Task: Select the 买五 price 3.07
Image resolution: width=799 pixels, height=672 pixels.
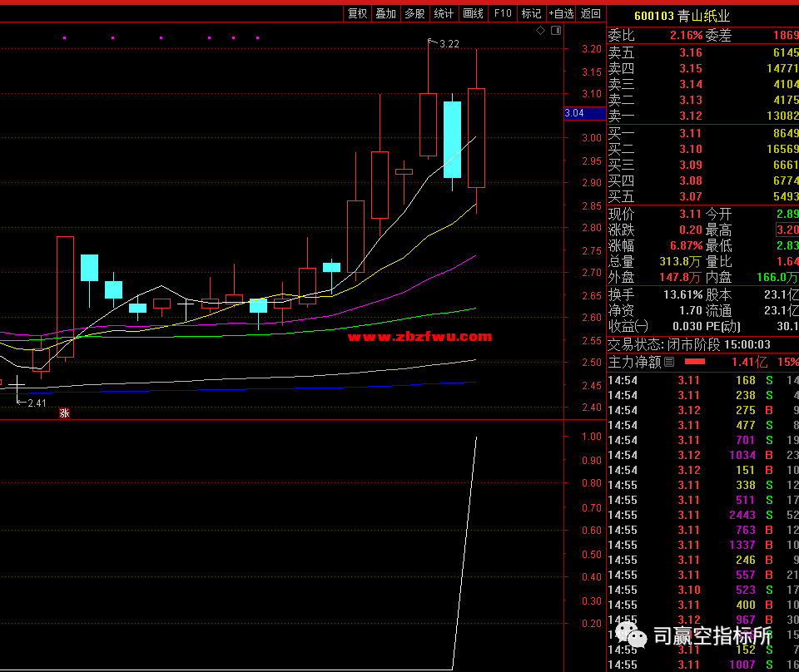Action: click(691, 196)
